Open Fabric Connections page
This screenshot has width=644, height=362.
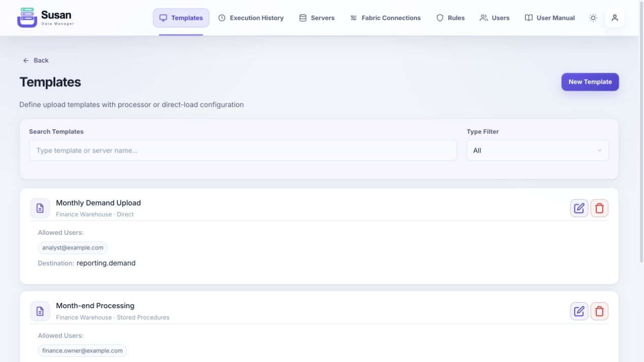385,18
